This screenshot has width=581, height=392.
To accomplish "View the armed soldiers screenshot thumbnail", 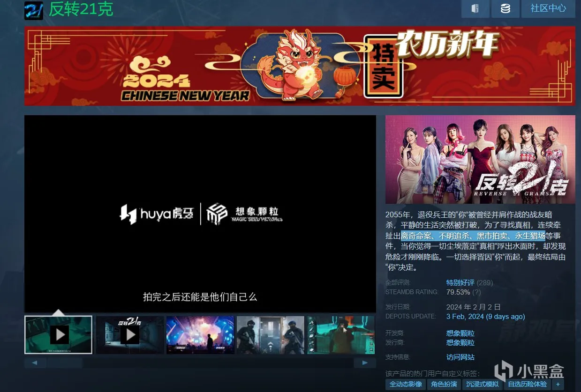I will (x=271, y=335).
